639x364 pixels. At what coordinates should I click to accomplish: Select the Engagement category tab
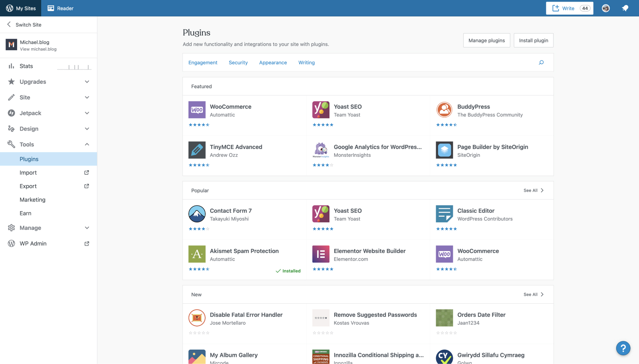coord(203,63)
